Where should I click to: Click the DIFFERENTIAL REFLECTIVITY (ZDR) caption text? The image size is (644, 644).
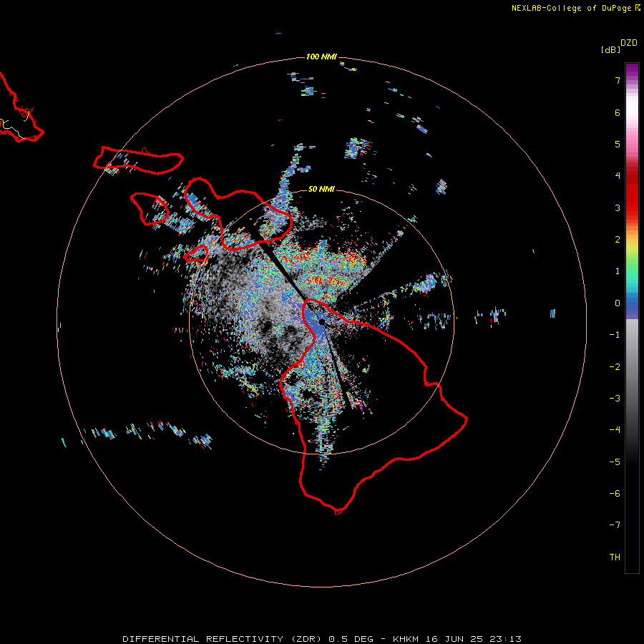click(223, 639)
